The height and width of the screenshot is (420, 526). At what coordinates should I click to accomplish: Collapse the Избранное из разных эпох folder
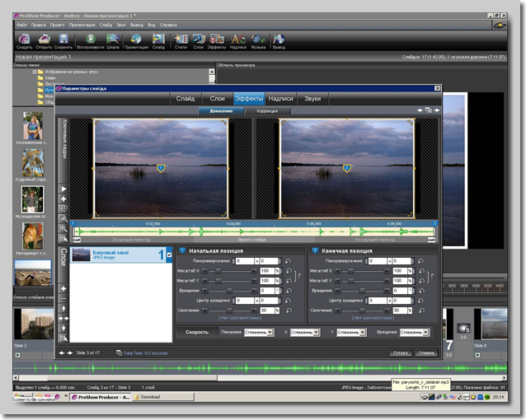tap(35, 72)
